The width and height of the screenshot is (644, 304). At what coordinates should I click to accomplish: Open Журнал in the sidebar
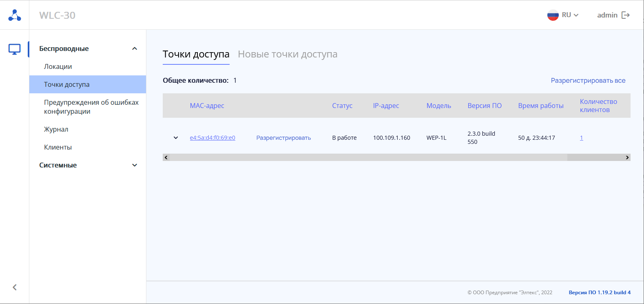point(56,129)
